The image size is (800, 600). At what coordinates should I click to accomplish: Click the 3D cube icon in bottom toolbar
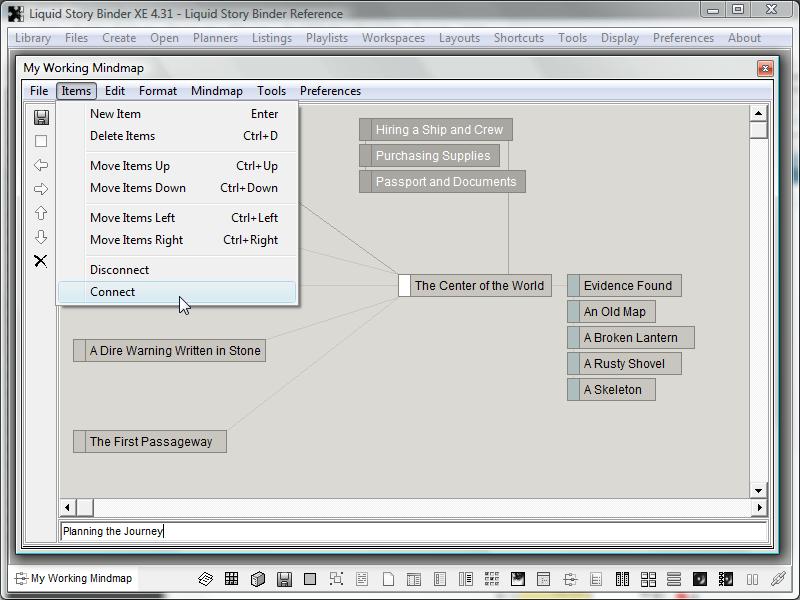(257, 579)
